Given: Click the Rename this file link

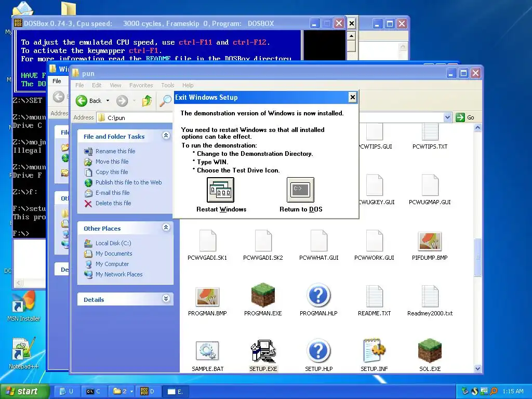Looking at the screenshot, I should click(115, 151).
